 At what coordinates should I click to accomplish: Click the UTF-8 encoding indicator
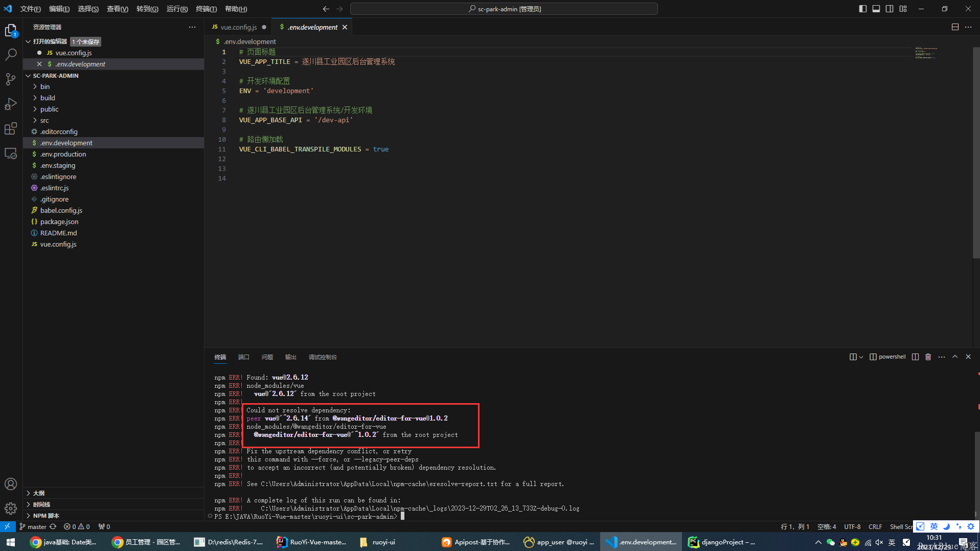[x=852, y=526]
